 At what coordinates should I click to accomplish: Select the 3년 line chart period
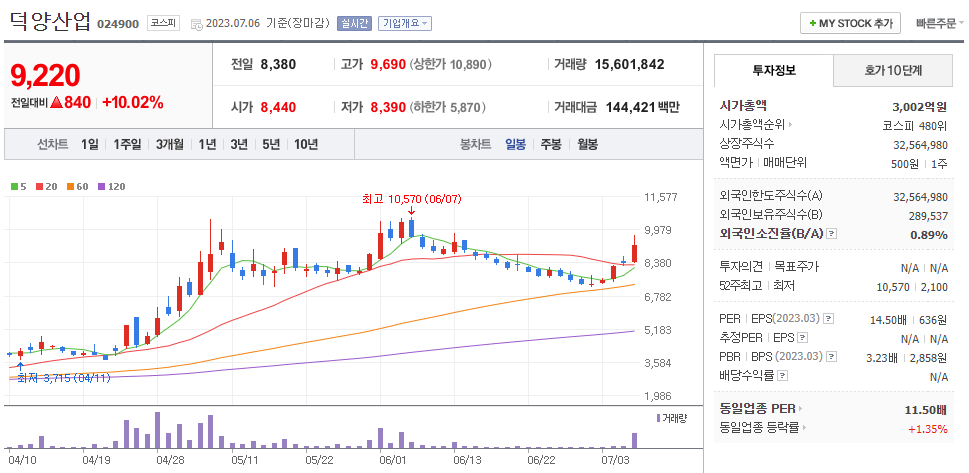click(239, 145)
